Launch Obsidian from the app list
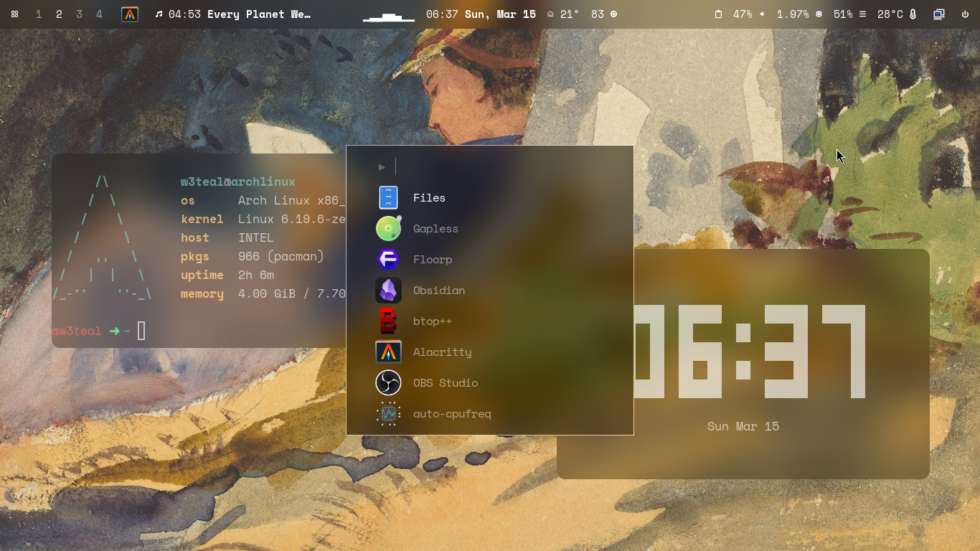 coord(438,291)
